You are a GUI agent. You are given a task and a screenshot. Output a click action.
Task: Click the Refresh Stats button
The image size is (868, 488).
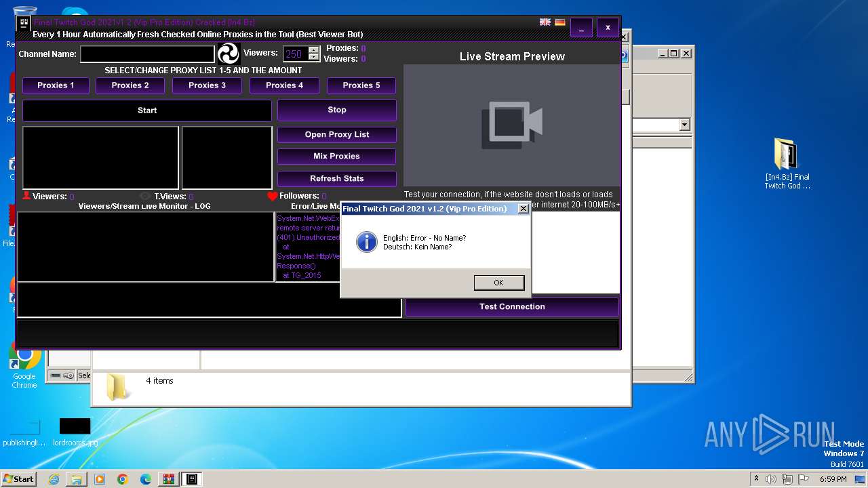337,179
